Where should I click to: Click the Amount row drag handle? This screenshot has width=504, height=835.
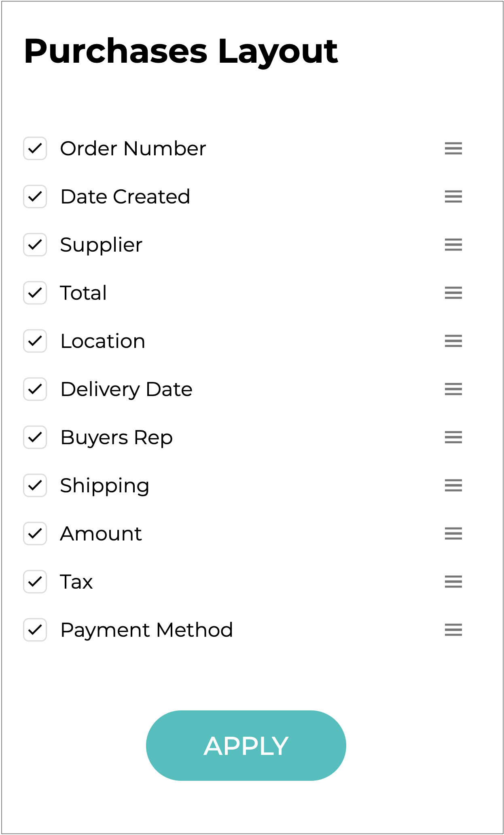click(453, 534)
